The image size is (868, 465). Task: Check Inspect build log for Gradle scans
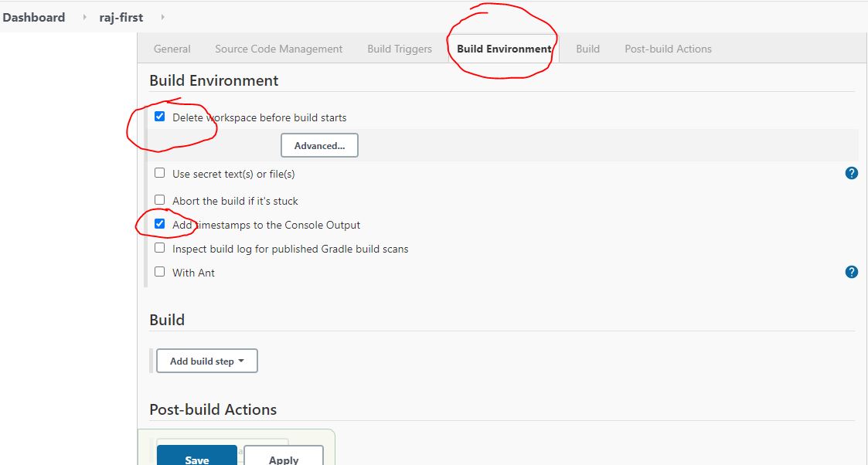[160, 248]
